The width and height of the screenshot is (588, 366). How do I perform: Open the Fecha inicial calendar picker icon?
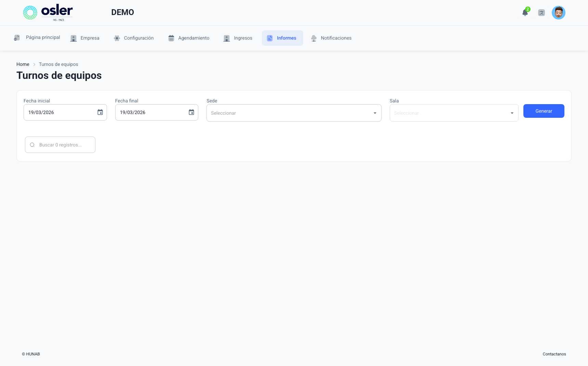pyautogui.click(x=100, y=112)
